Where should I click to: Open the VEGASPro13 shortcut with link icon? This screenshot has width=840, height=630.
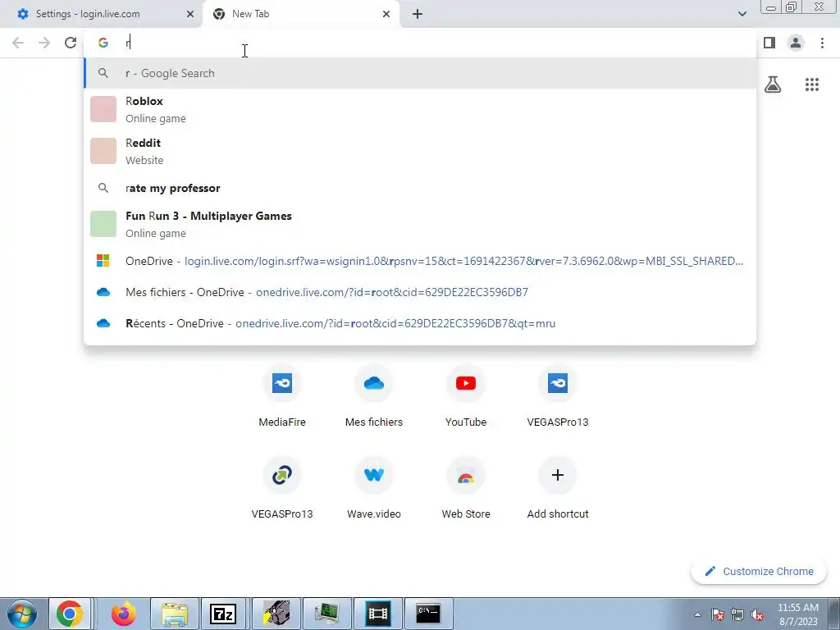(282, 489)
